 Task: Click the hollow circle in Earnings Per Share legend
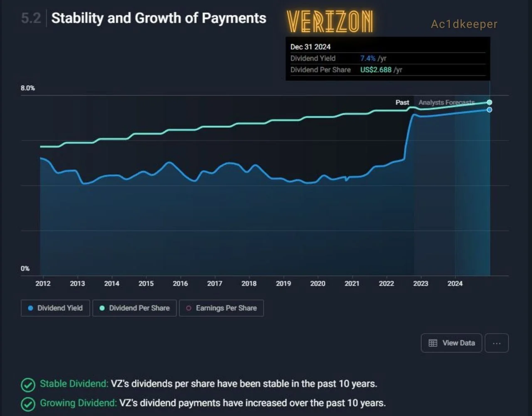click(x=189, y=308)
